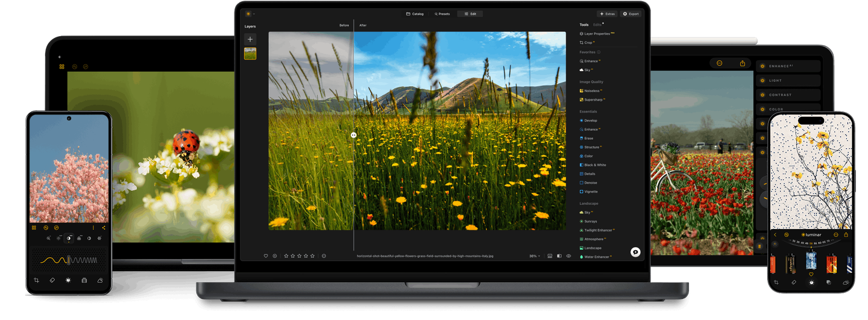Tap the circled more-options icon on the tablet
This screenshot has height=320, width=868.
[x=720, y=63]
